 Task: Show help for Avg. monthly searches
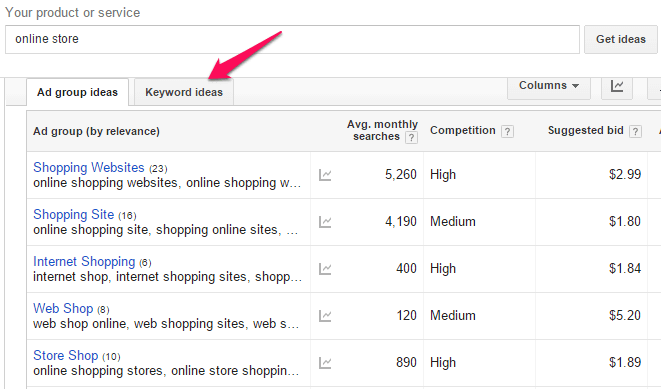[411, 137]
